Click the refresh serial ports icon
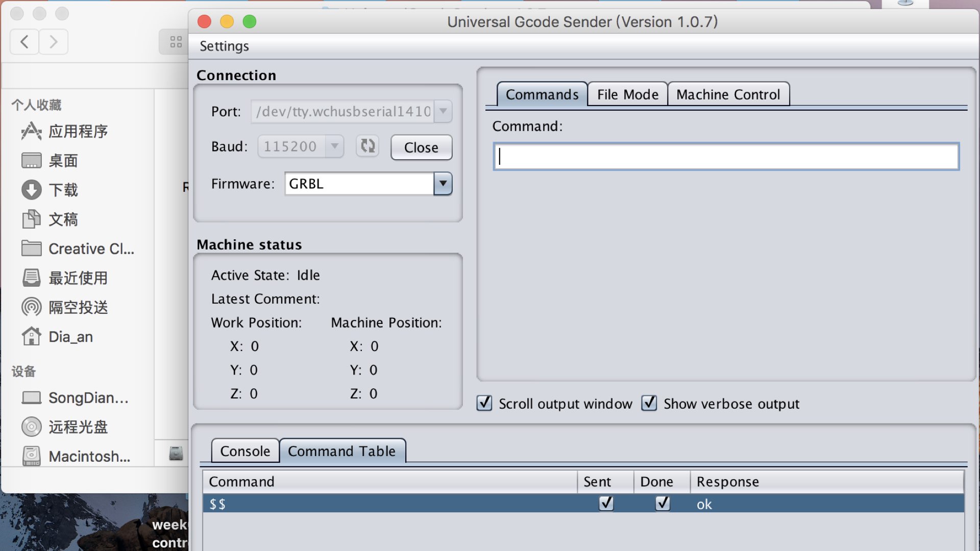Screen dimensions: 980x551 [367, 146]
